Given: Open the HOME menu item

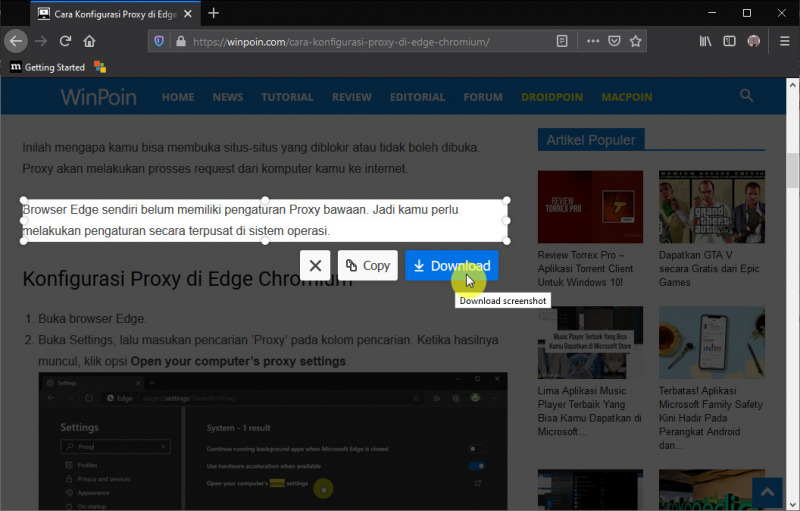Looking at the screenshot, I should click(178, 97).
